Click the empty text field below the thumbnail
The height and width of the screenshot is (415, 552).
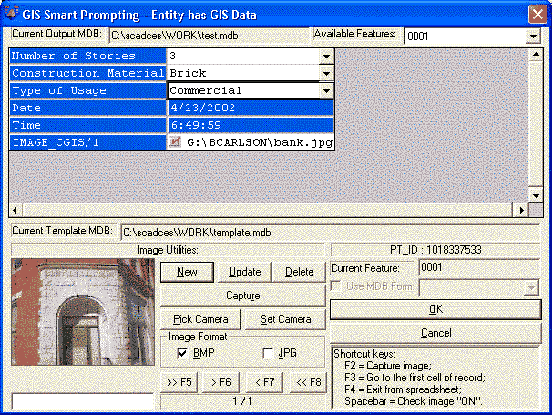83,402
